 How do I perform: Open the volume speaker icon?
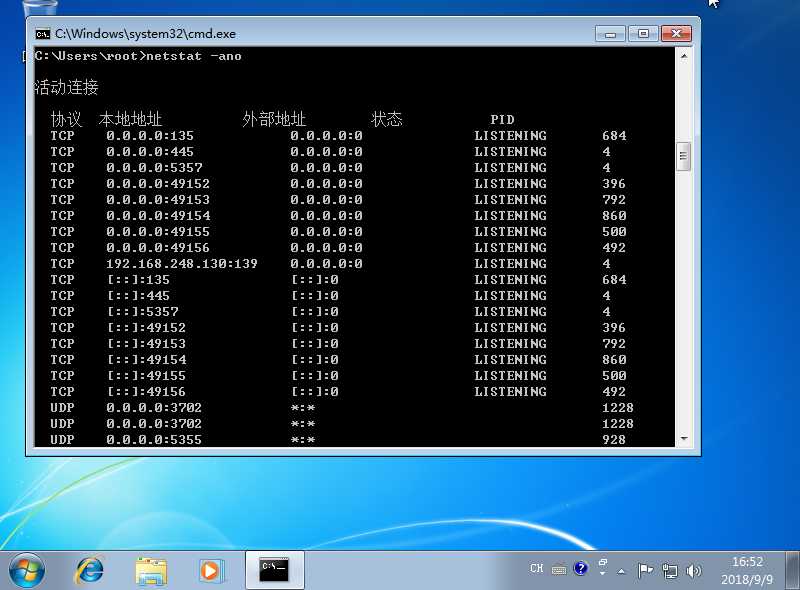pos(693,571)
